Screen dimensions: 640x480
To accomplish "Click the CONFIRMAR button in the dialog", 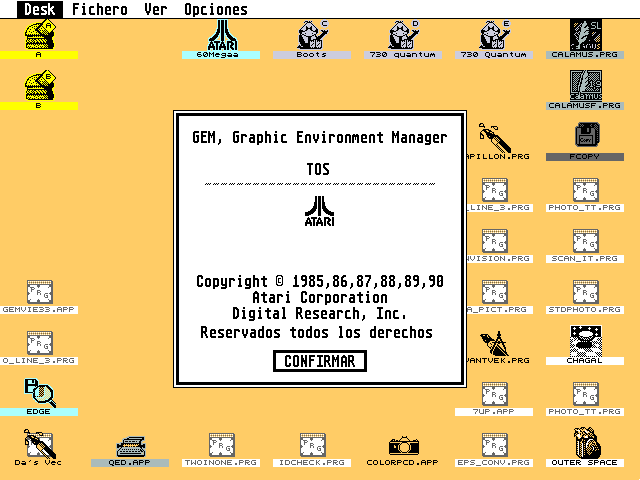I will (320, 361).
